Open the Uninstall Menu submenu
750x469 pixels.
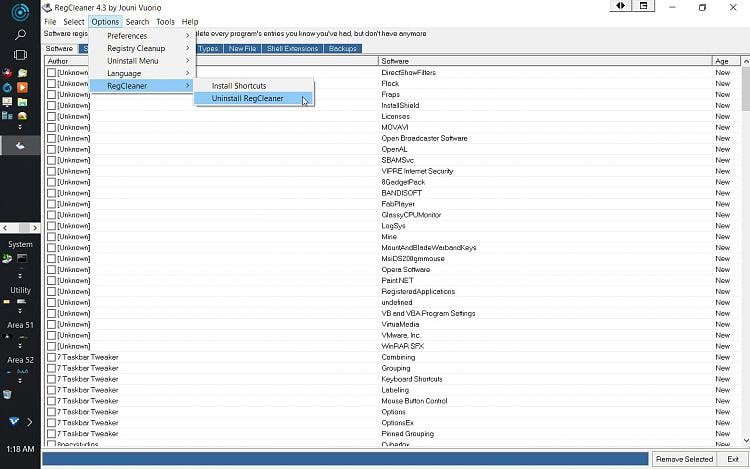pyautogui.click(x=142, y=61)
